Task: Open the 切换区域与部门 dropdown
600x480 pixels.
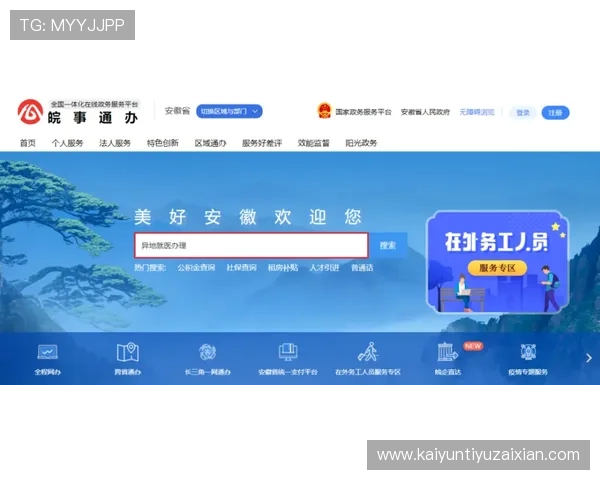Action: pos(229,111)
